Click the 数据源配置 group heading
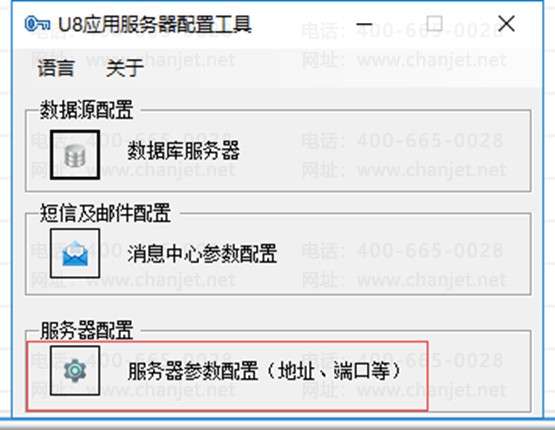 coord(86,110)
